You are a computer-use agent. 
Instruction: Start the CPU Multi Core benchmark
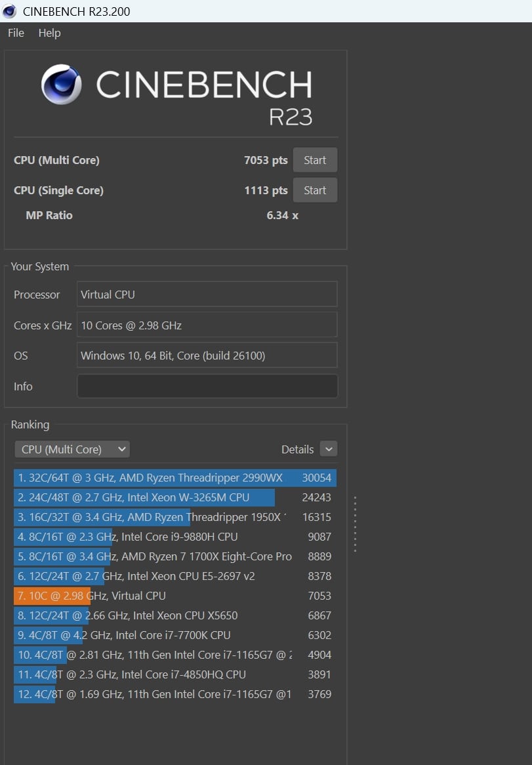315,160
